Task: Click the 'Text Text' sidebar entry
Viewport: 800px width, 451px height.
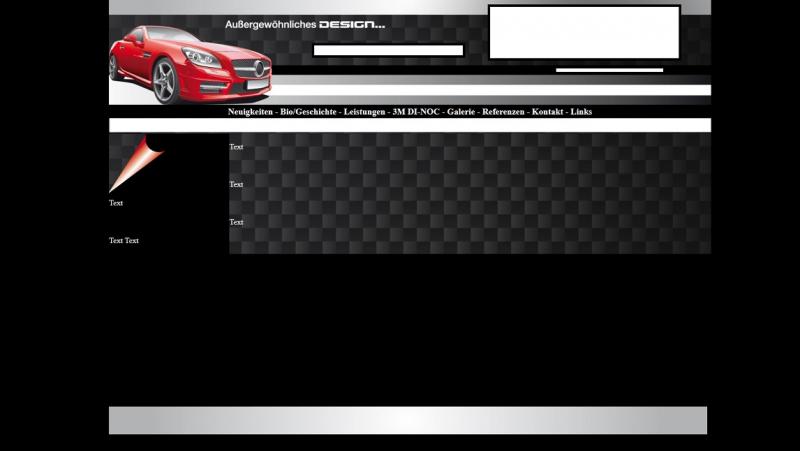Action: point(124,241)
